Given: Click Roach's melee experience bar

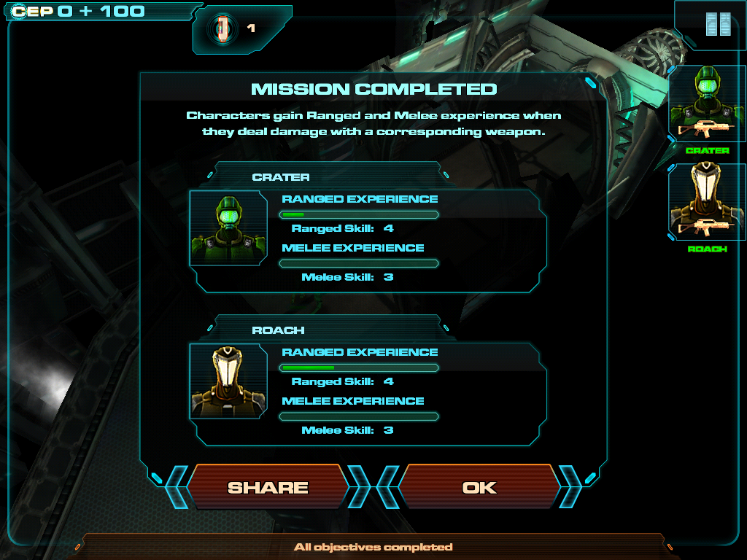Looking at the screenshot, I should click(x=359, y=416).
